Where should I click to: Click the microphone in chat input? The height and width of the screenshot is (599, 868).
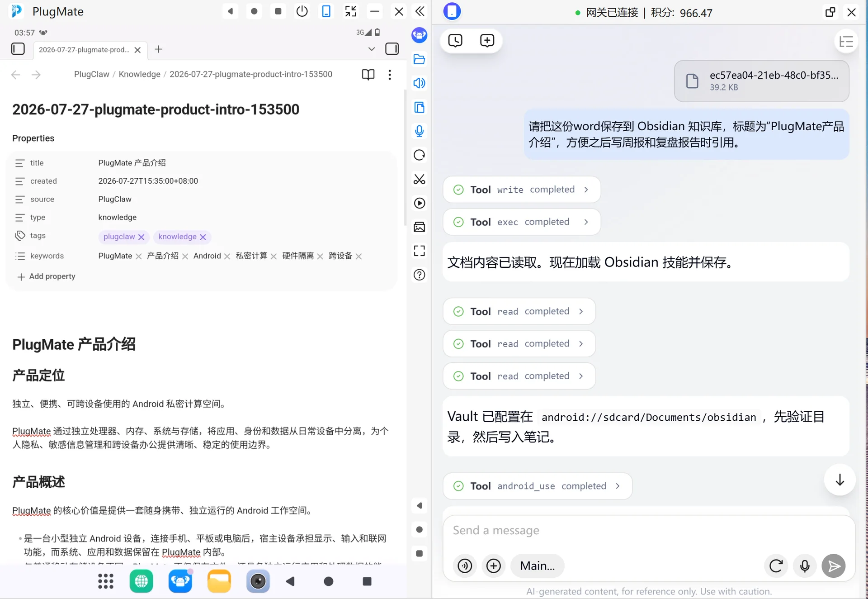click(x=805, y=566)
